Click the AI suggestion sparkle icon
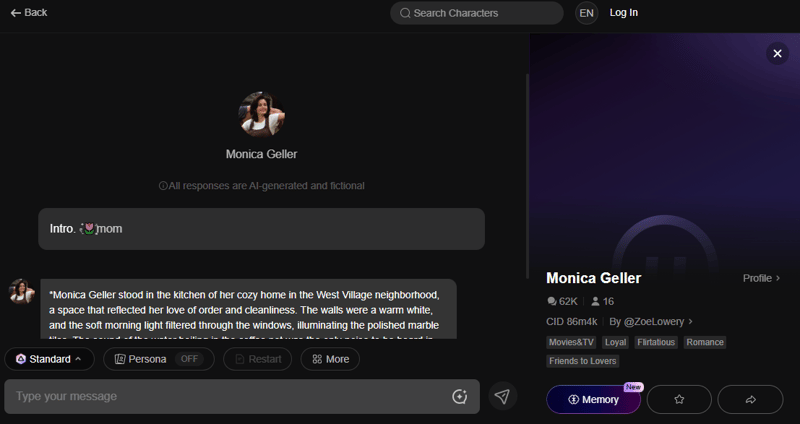Screen dimensions: 800x424 [459, 396]
